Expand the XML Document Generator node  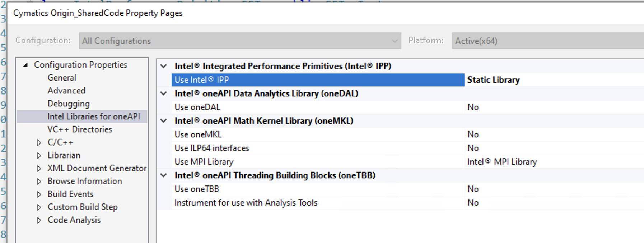[39, 169]
